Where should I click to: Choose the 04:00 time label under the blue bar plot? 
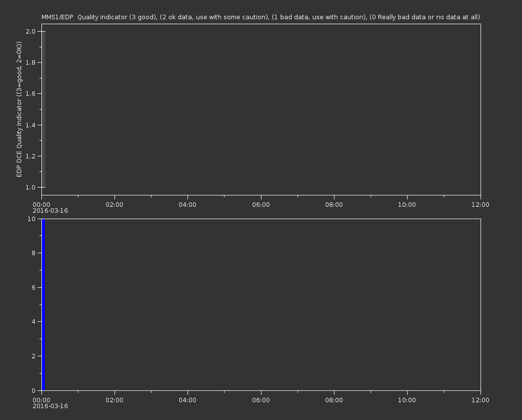coord(187,400)
